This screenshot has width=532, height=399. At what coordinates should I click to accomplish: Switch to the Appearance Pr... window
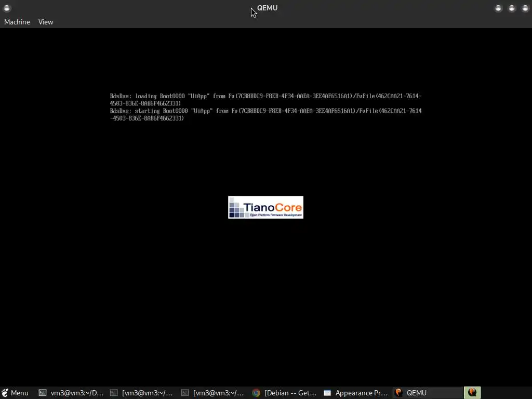356,393
